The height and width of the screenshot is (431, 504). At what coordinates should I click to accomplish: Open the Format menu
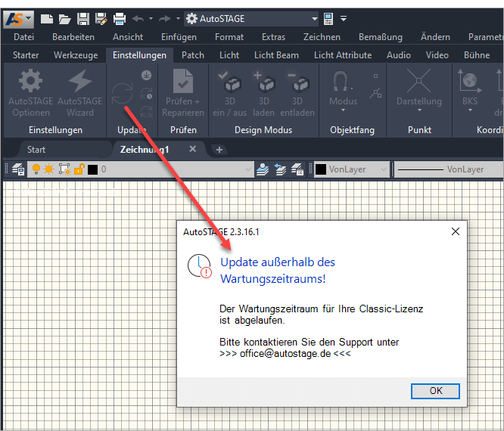(x=229, y=37)
